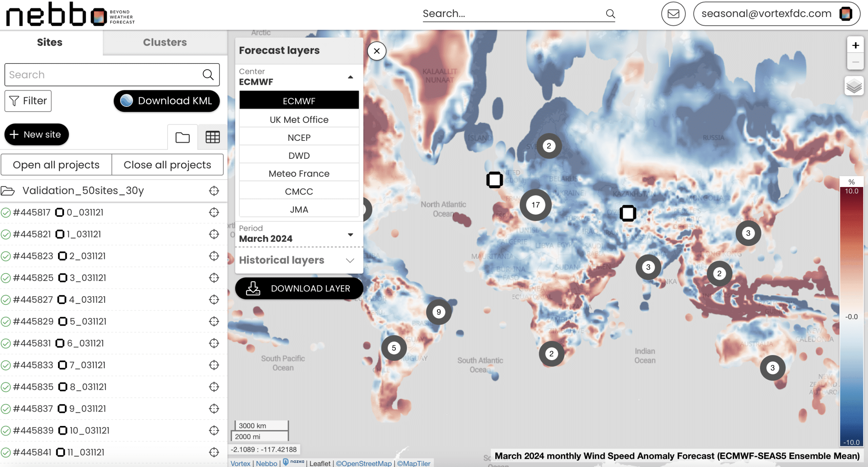Click the Download KML button
The width and height of the screenshot is (868, 467).
click(166, 101)
